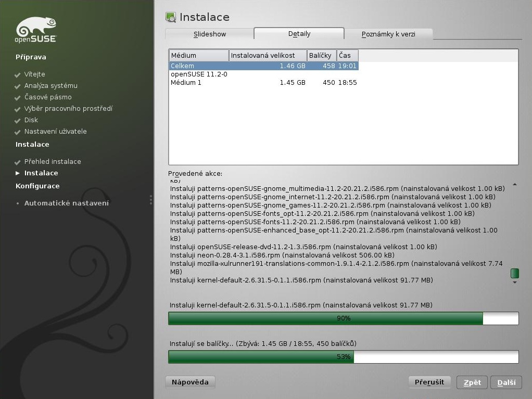Click the Další next button
Image resolution: width=532 pixels, height=399 pixels.
[x=506, y=382]
